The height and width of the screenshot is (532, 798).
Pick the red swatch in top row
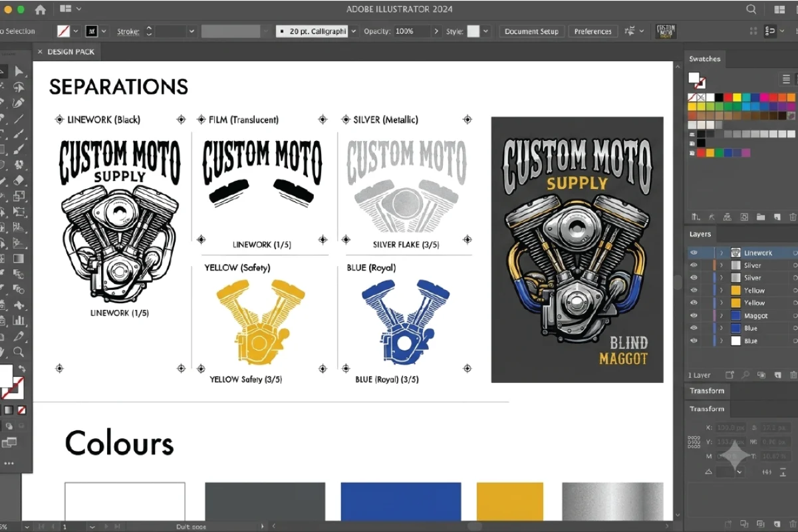[727, 97]
